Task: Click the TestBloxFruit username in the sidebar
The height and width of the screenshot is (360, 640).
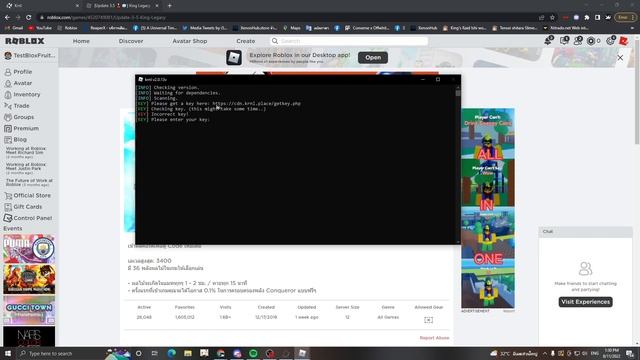Action: click(29, 55)
